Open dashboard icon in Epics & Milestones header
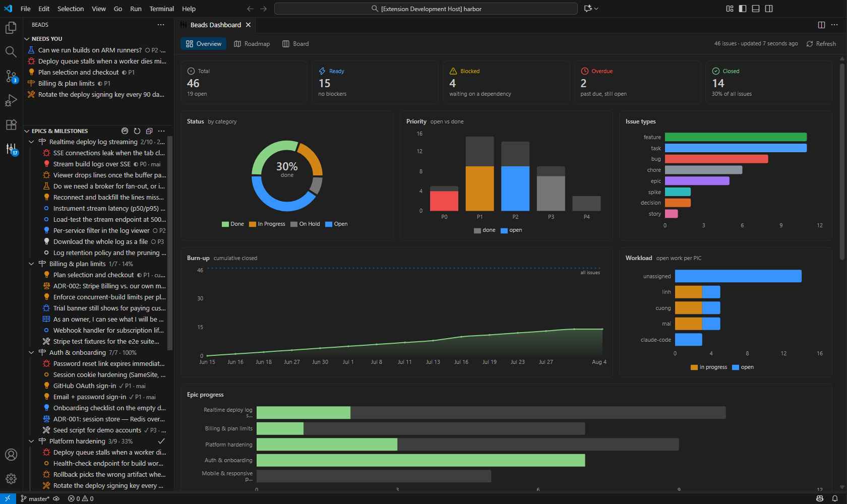This screenshot has height=504, width=847. point(125,131)
